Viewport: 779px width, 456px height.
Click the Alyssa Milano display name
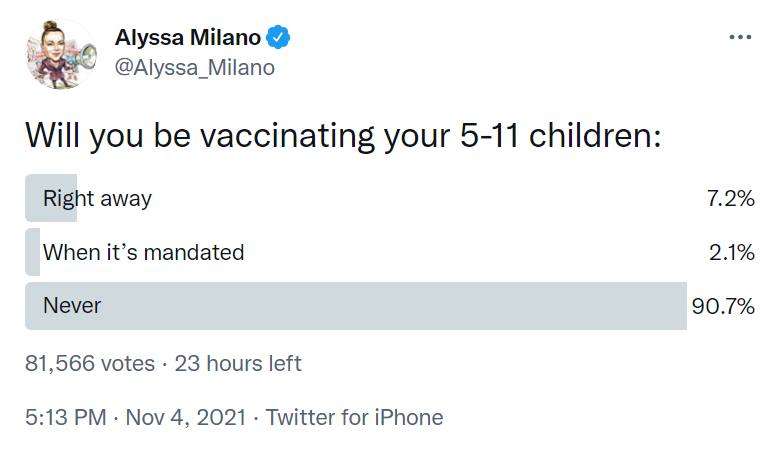[188, 38]
